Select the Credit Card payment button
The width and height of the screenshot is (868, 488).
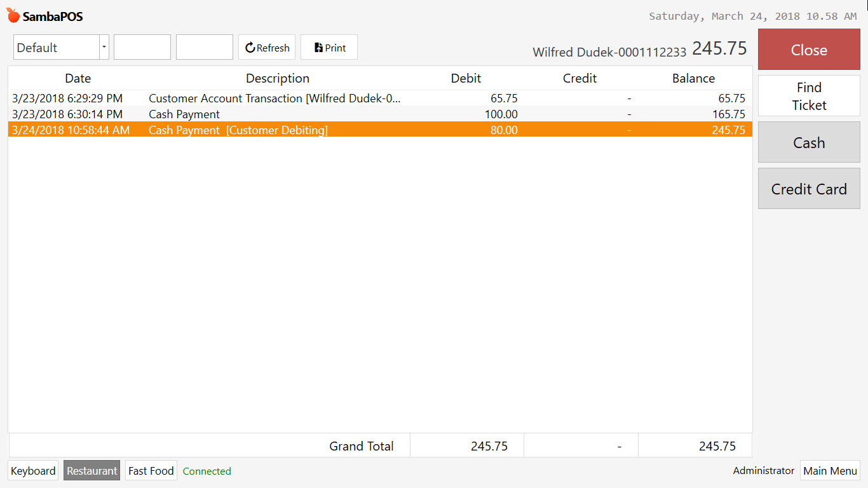(809, 189)
